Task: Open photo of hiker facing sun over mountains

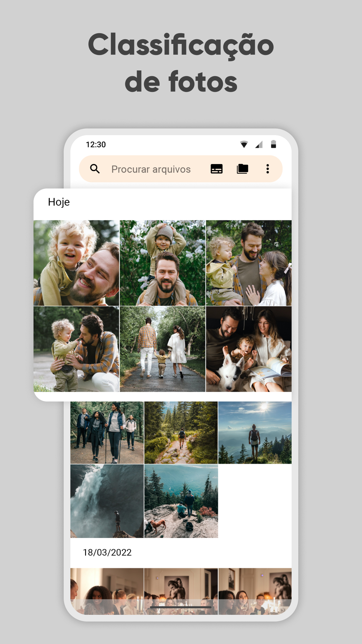Action: coord(255,433)
